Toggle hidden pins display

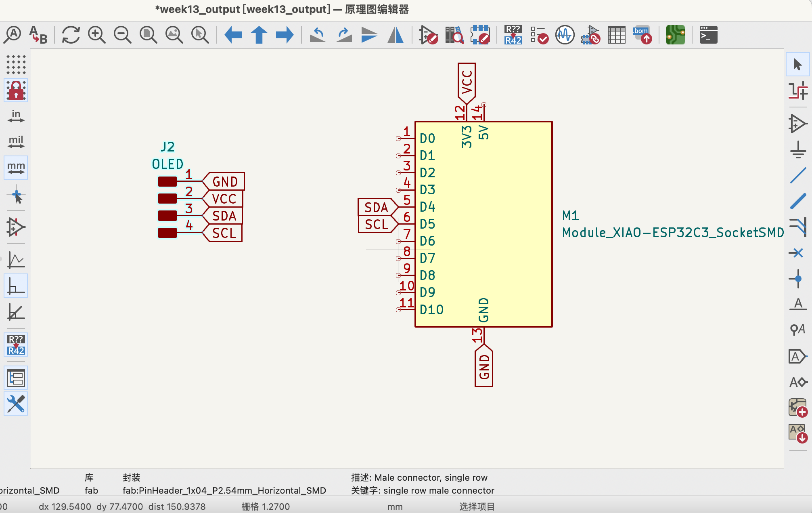pyautogui.click(x=16, y=227)
